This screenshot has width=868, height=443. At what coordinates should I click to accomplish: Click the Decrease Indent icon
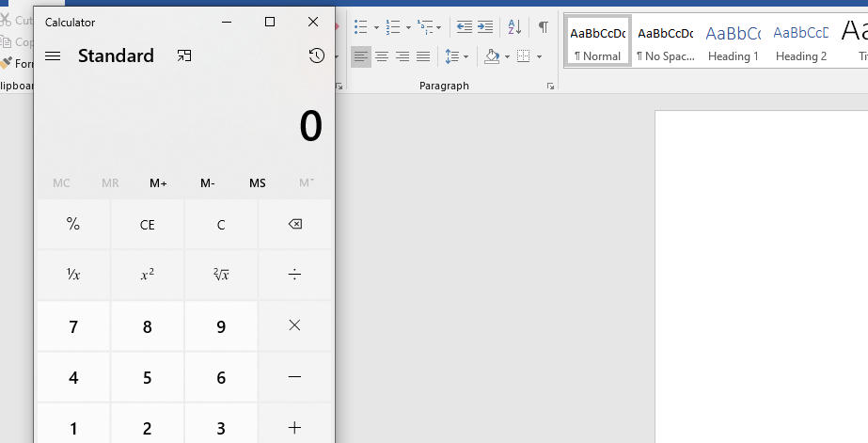(464, 27)
